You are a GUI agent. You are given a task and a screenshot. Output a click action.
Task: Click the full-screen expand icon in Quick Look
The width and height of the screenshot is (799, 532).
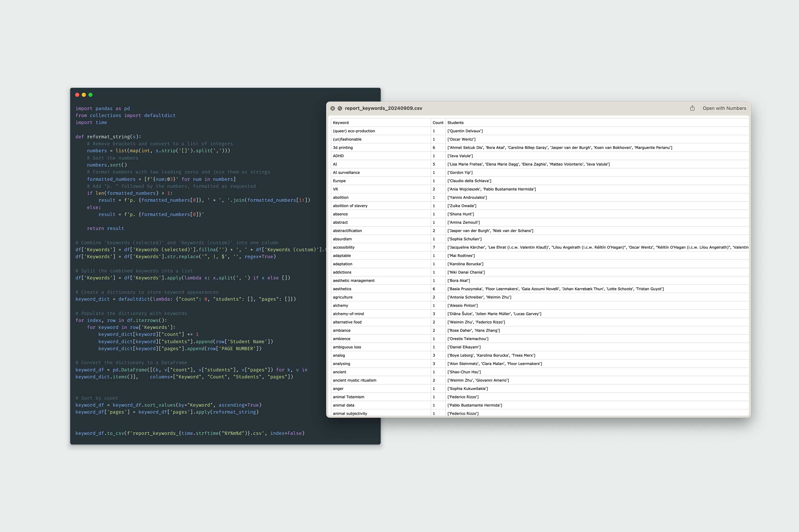[x=340, y=108]
